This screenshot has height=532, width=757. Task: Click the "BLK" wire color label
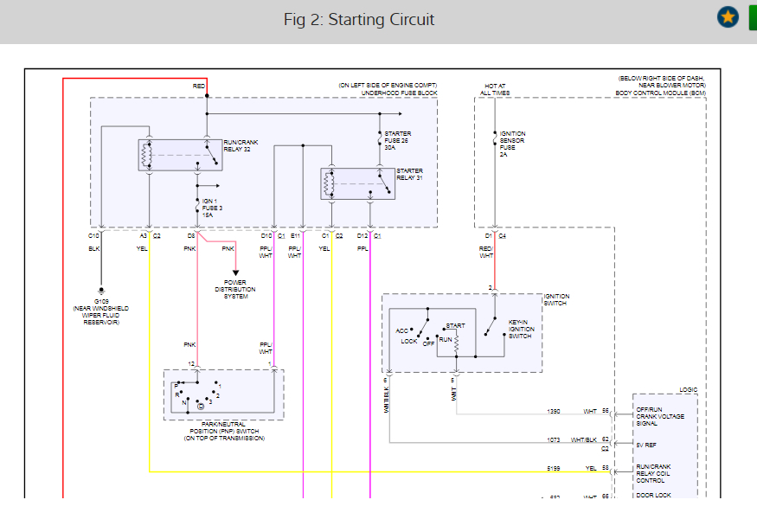pyautogui.click(x=93, y=248)
